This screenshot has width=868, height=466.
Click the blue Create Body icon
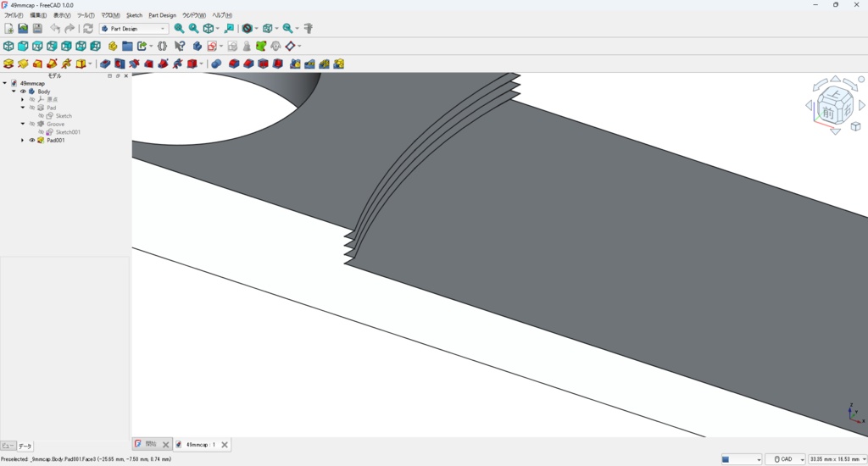[197, 46]
